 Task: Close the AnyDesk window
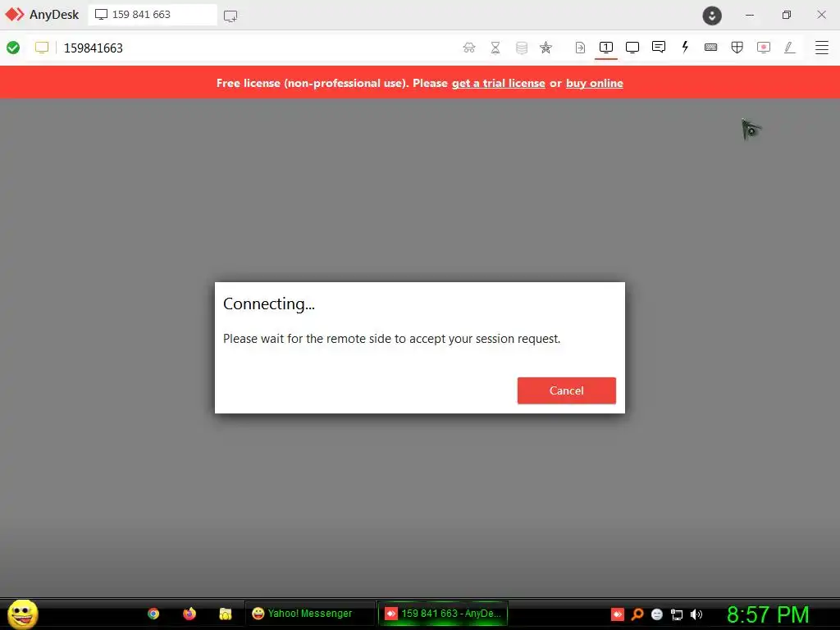click(821, 15)
